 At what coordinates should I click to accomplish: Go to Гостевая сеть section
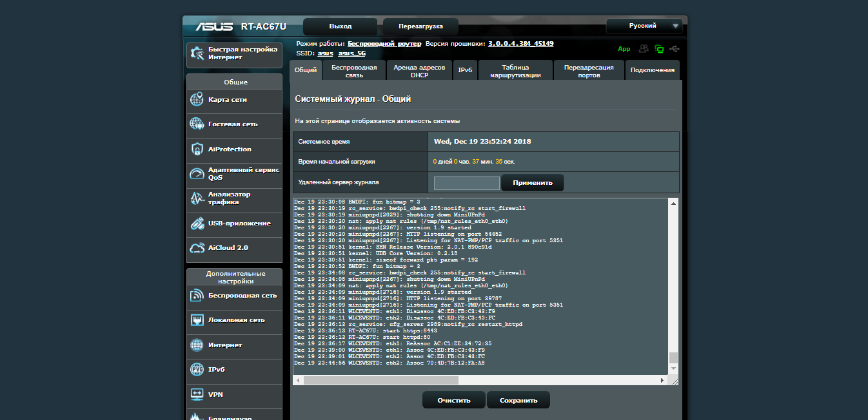[x=234, y=124]
